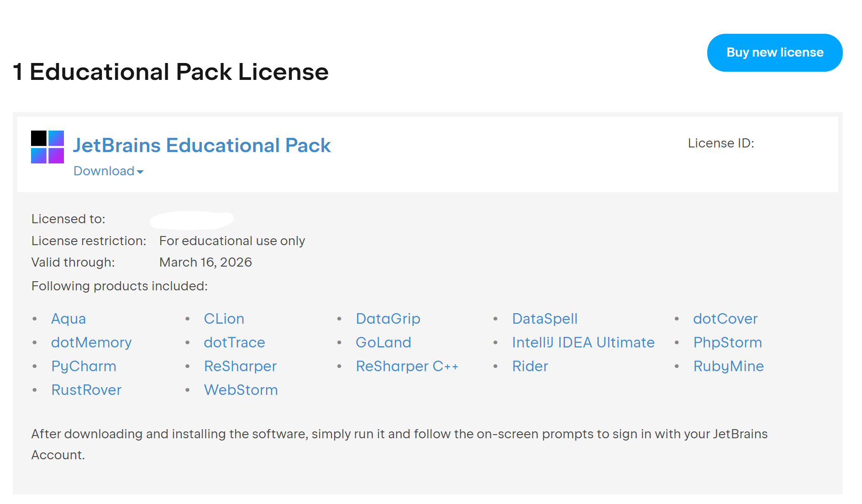Click the '1 Educational Pack License' heading

[x=171, y=72]
